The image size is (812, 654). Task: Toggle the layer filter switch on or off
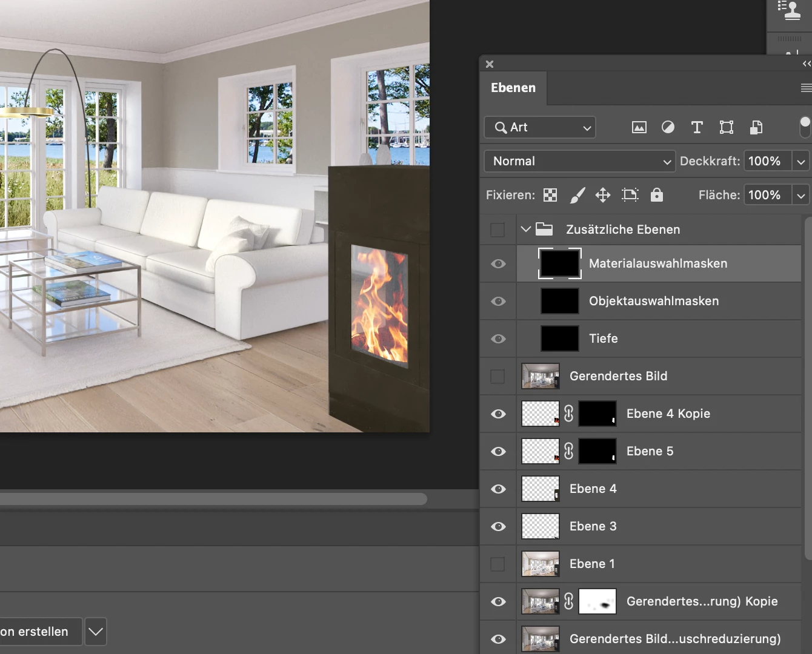(805, 127)
